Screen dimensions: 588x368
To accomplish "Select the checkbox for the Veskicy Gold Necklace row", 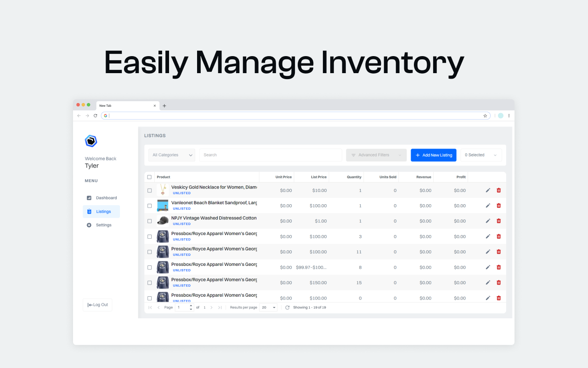I will (149, 190).
